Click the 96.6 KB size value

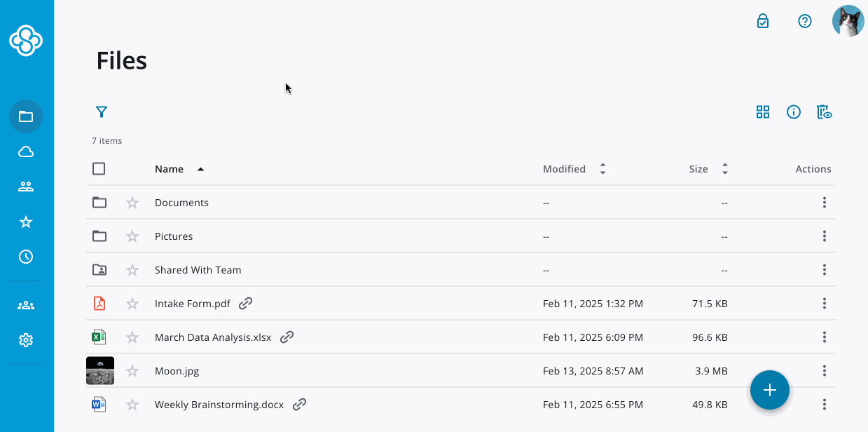(x=710, y=337)
